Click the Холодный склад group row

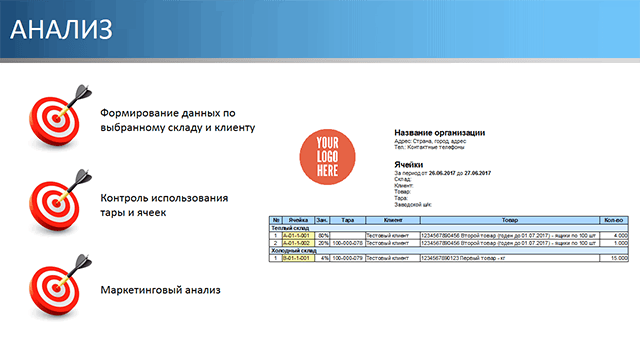449,251
